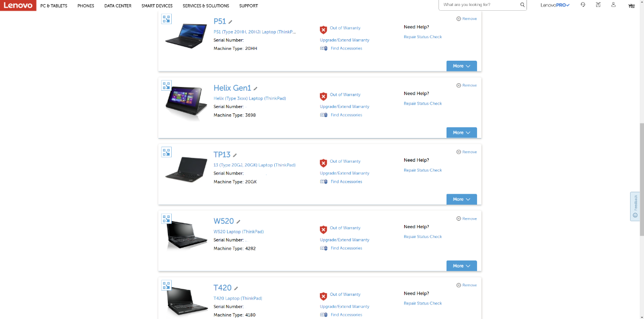Toggle the compare box on P51 card
This screenshot has width=644, height=319.
click(166, 19)
